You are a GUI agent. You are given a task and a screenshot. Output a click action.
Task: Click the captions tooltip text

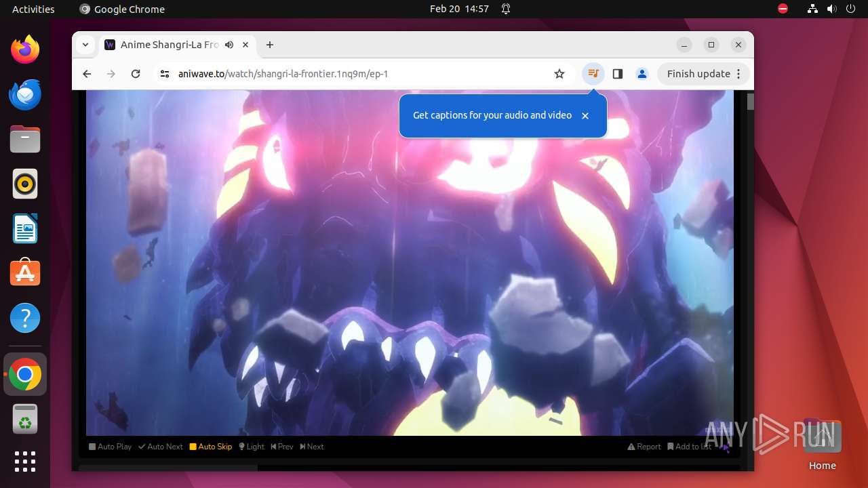pyautogui.click(x=492, y=115)
